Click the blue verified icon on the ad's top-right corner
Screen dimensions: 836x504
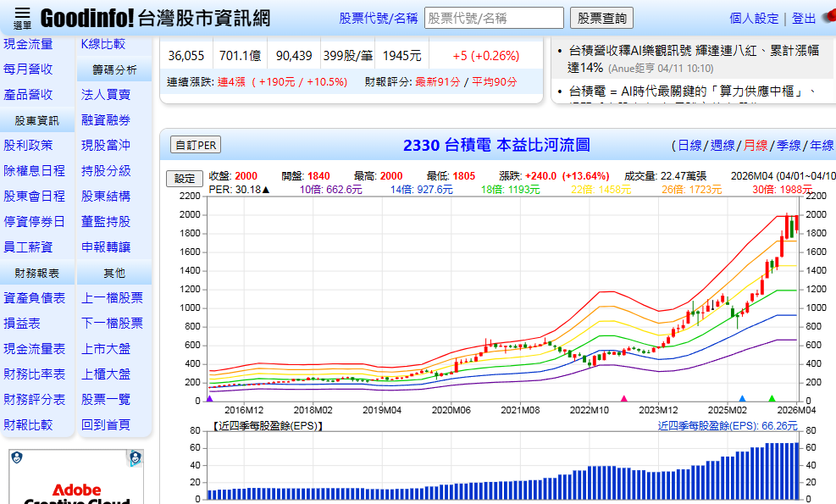click(136, 459)
